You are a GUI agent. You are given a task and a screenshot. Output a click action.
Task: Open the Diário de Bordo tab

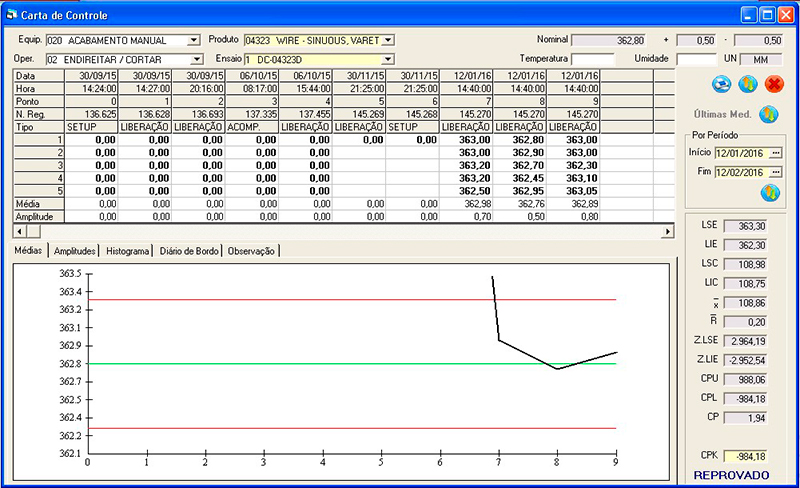click(189, 251)
